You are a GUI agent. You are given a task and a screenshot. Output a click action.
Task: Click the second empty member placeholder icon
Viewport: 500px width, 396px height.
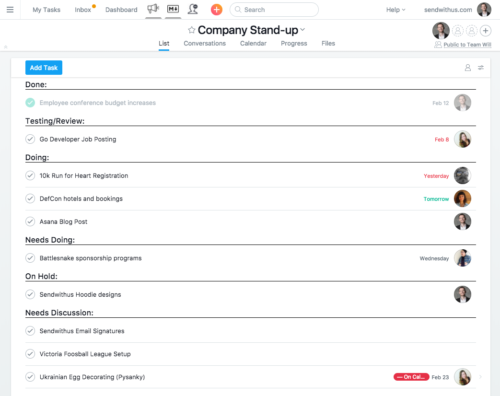click(x=472, y=31)
